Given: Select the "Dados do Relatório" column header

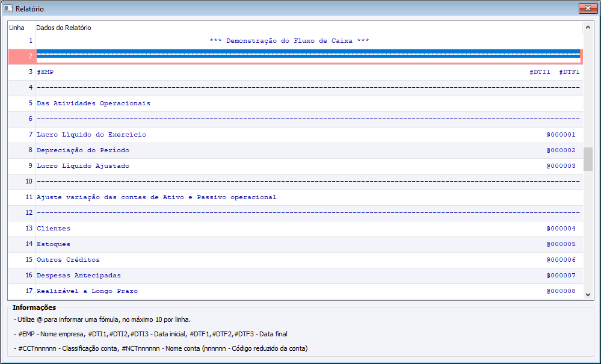Looking at the screenshot, I should point(64,28).
